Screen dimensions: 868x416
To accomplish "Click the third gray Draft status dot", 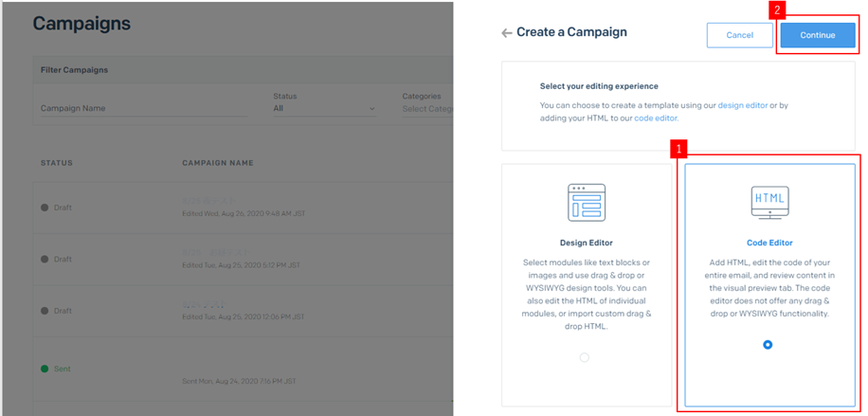I will pyautogui.click(x=45, y=311).
